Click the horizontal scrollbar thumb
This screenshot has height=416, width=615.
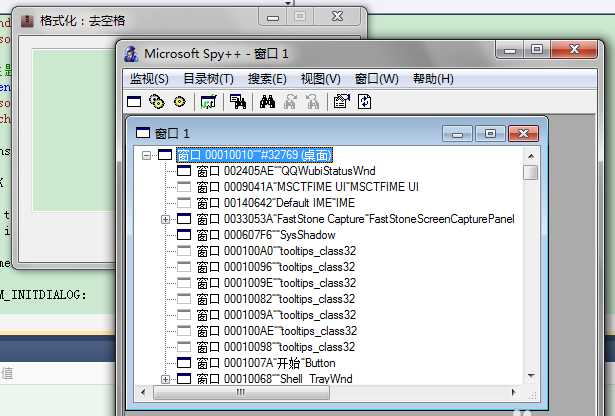[241, 392]
